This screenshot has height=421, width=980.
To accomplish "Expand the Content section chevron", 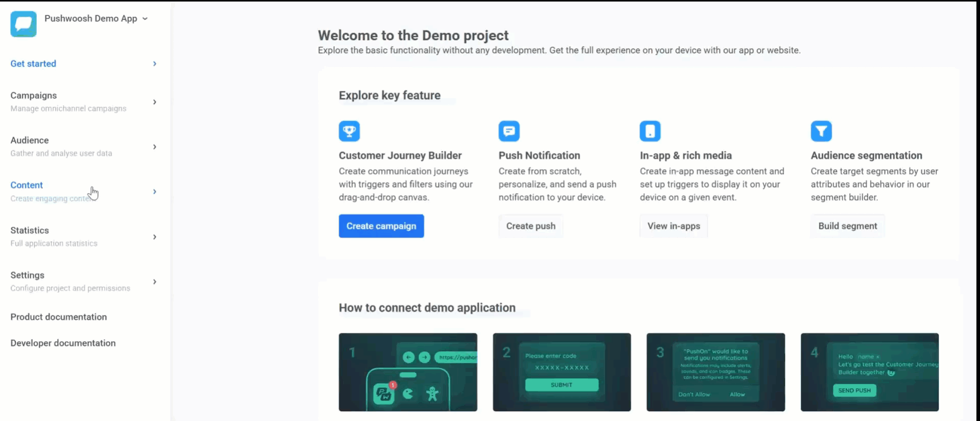I will 155,192.
